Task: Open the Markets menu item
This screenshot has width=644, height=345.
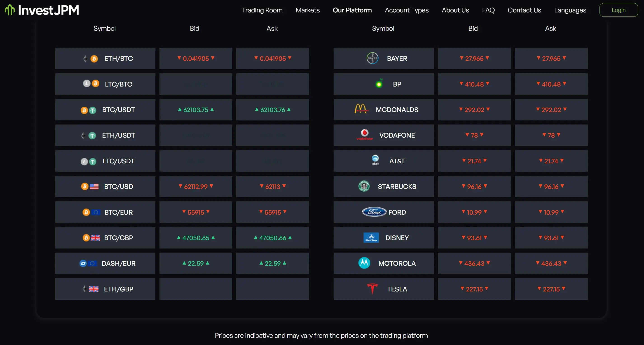Action: click(x=307, y=10)
